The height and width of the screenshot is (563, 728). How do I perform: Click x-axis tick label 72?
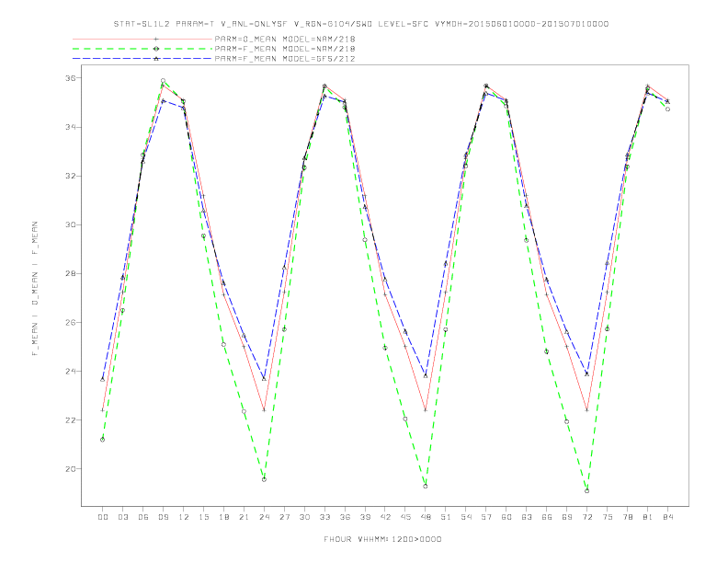(x=587, y=517)
